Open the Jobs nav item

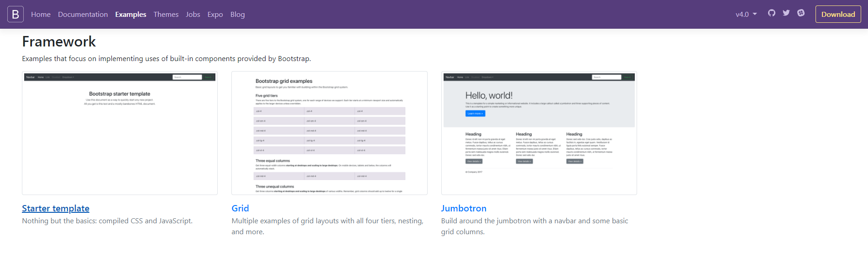click(193, 15)
